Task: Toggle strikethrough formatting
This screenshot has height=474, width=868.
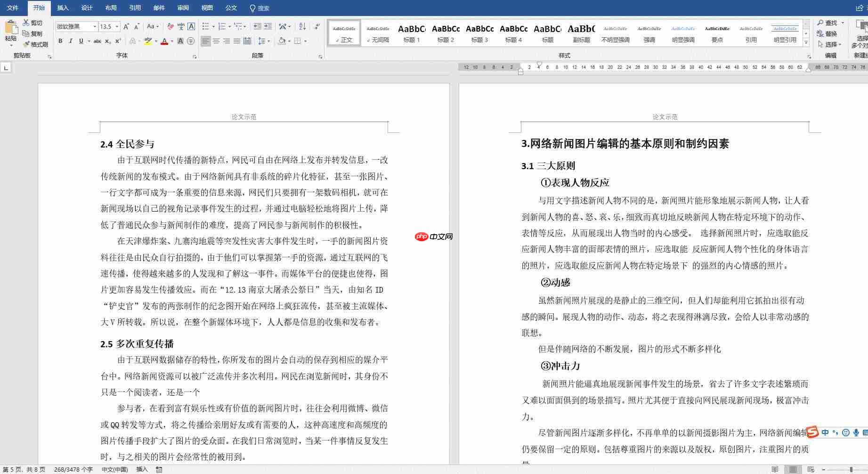Action: pos(97,41)
